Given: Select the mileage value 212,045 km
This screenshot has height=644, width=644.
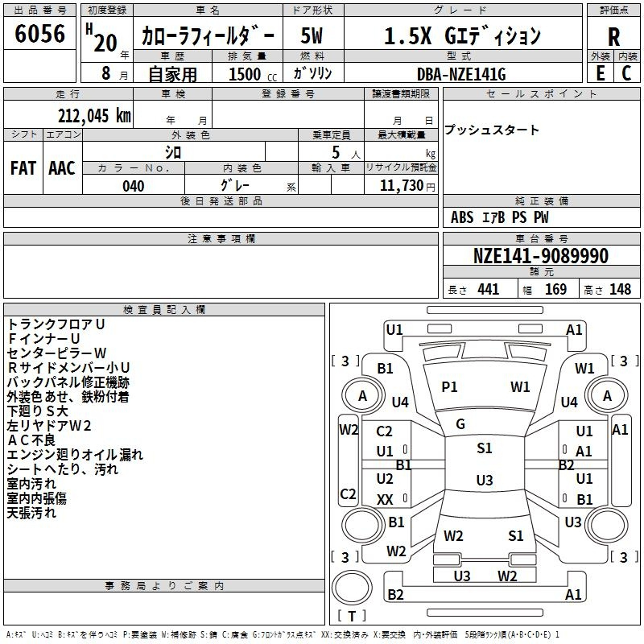Looking at the screenshot, I should (x=94, y=116).
